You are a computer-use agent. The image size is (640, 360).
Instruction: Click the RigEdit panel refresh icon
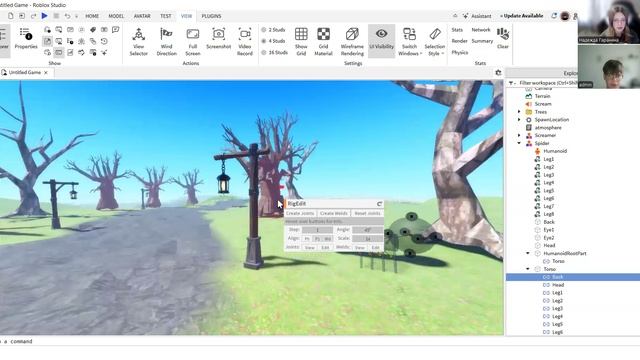(380, 204)
